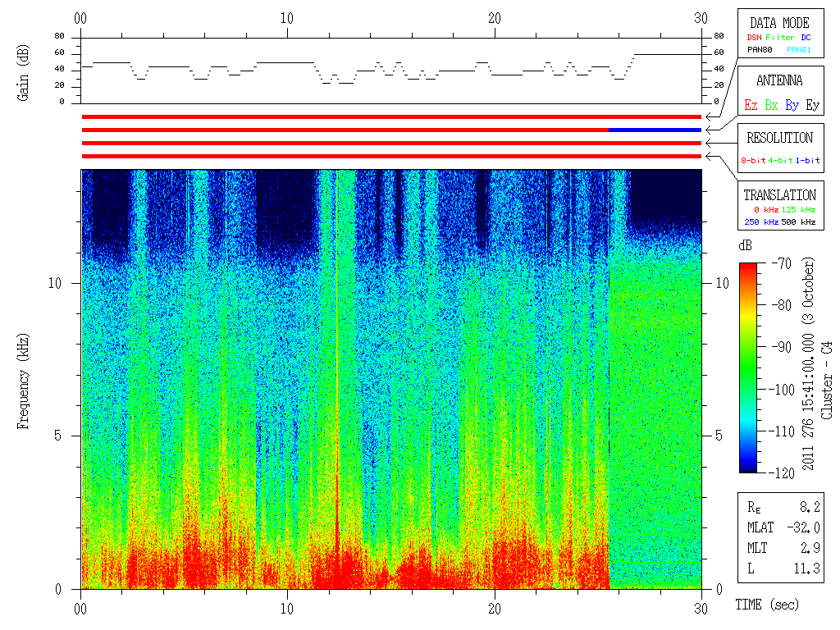This screenshot has width=840, height=630.
Task: Select the blue By antenna label
Action: [x=792, y=105]
